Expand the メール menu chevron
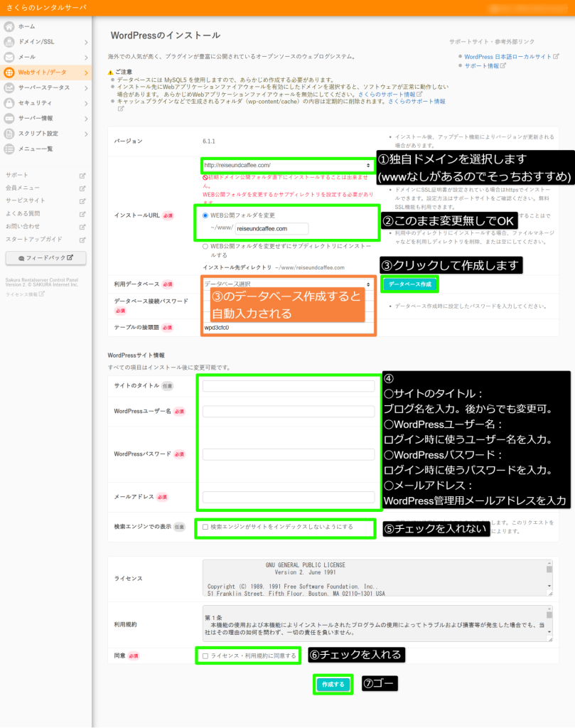The height and width of the screenshot is (728, 575). click(86, 58)
